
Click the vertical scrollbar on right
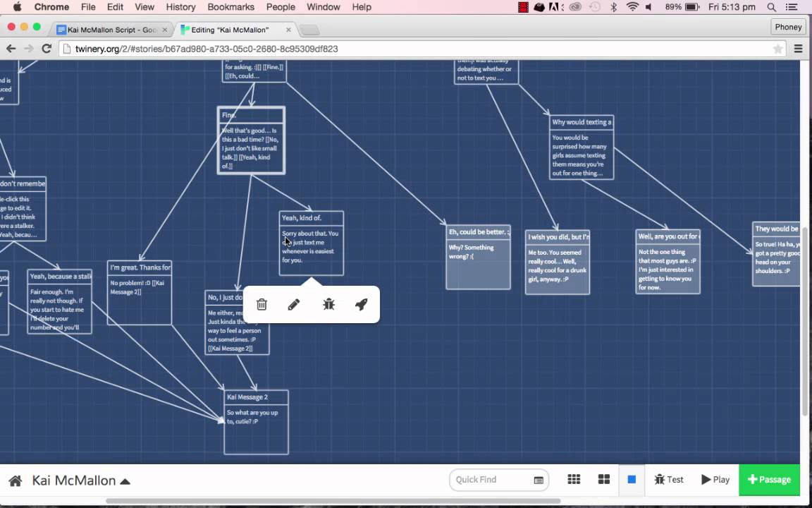(x=805, y=322)
